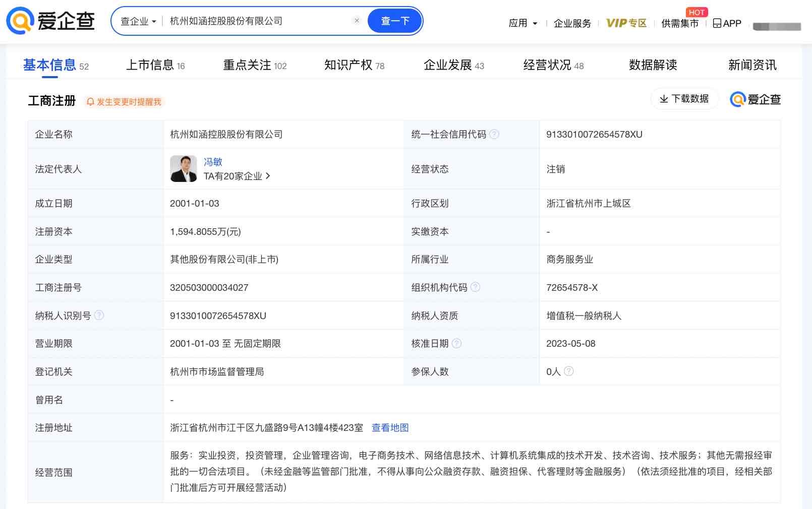Expand TA有20家企业 list

tap(237, 176)
